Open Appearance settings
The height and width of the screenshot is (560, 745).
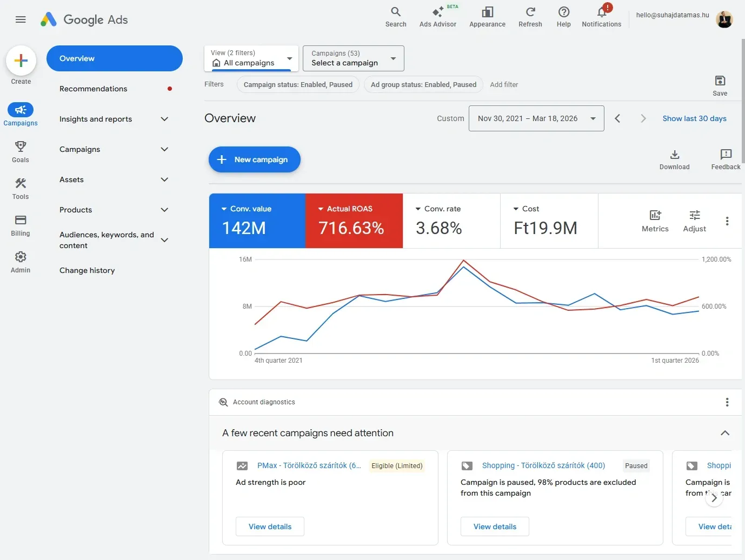point(487,17)
